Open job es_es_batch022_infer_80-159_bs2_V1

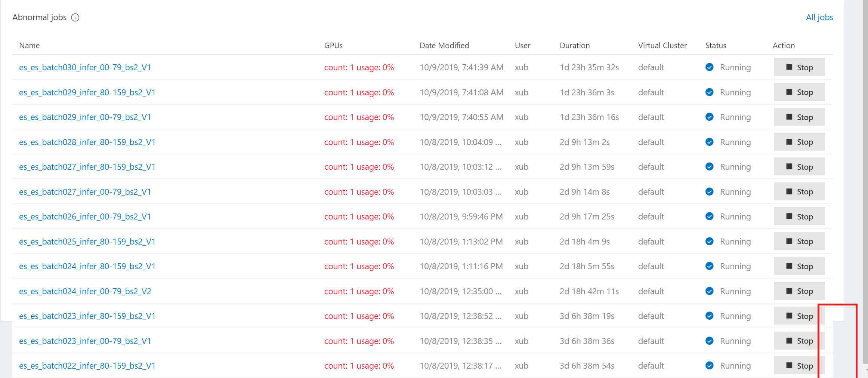click(x=87, y=366)
